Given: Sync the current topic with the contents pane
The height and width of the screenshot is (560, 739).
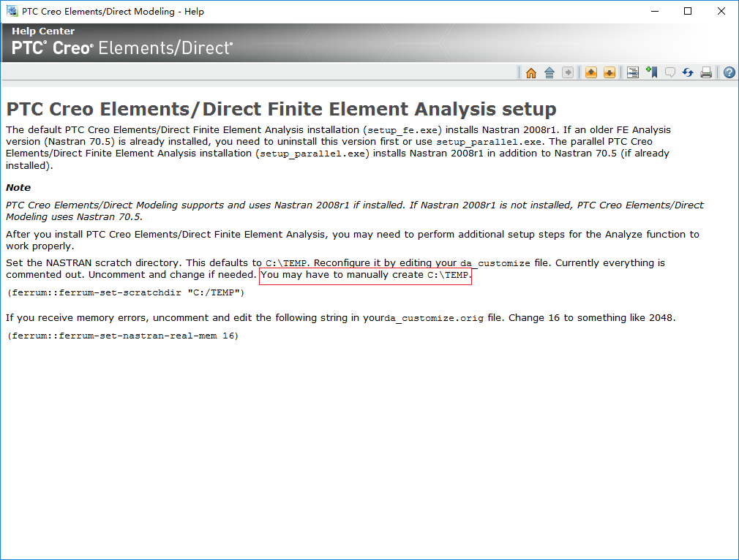Looking at the screenshot, I should point(632,72).
